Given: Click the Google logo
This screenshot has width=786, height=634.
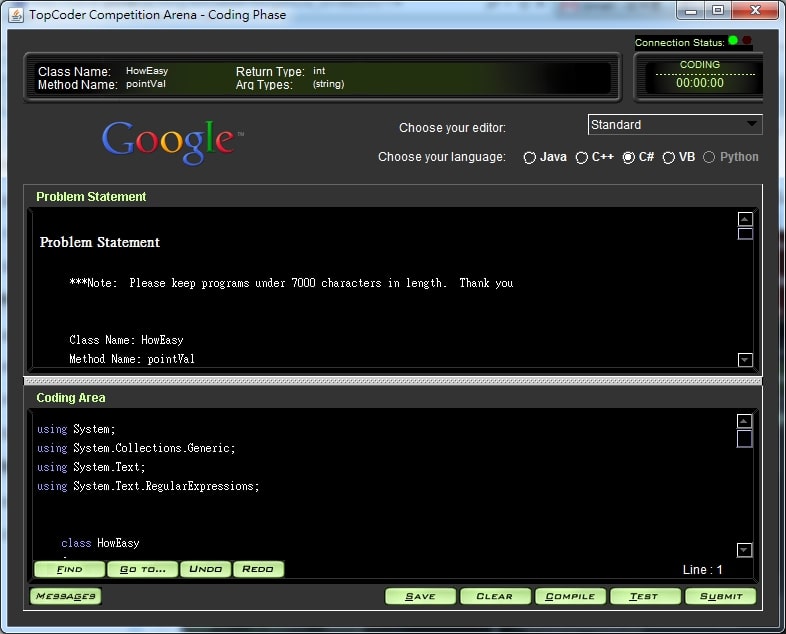Looking at the screenshot, I should tap(172, 142).
